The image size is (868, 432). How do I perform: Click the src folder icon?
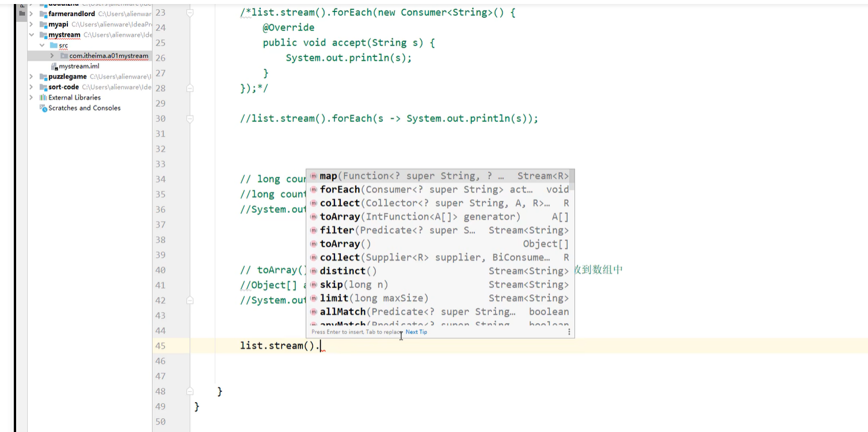54,45
